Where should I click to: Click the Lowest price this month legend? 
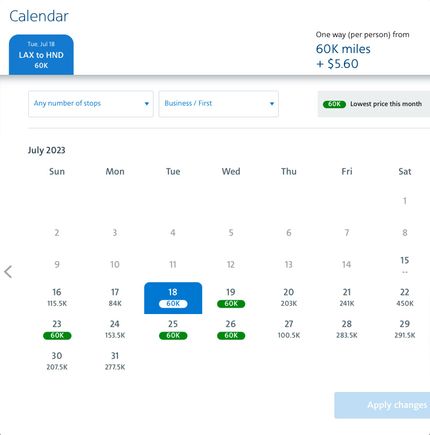point(374,104)
